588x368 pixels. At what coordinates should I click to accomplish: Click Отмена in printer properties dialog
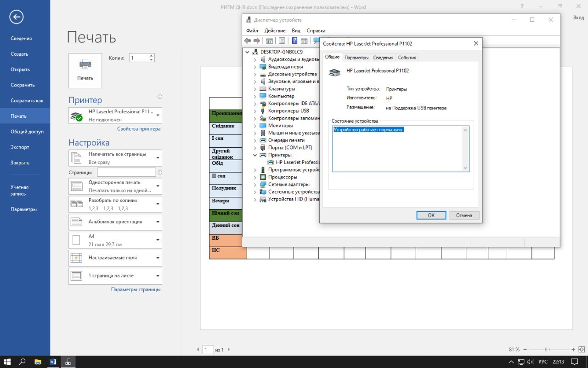pos(464,215)
